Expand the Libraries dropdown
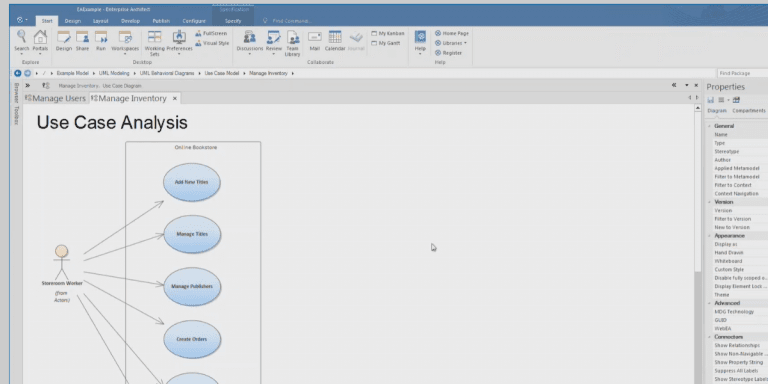Screen dimensions: 768x384 click(x=451, y=43)
